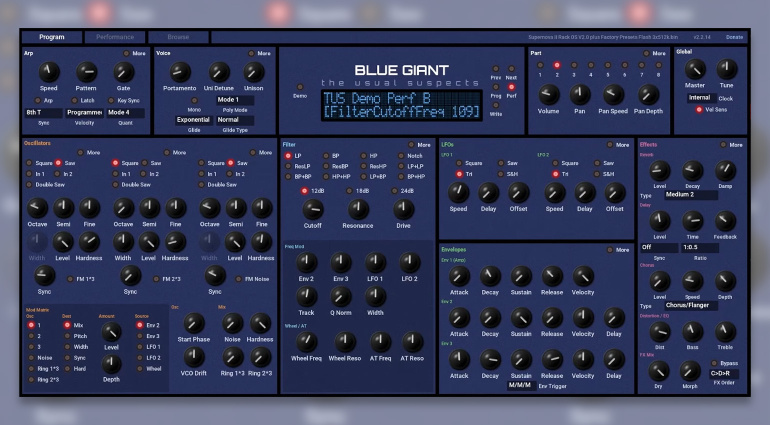Click the Start Phase knob
The width and height of the screenshot is (770, 425).
click(x=193, y=323)
